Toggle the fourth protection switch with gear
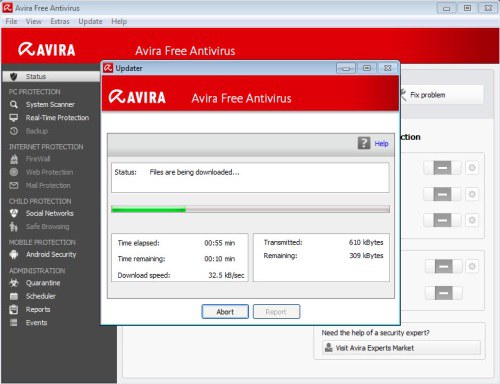This screenshot has height=384, width=500. point(444,266)
